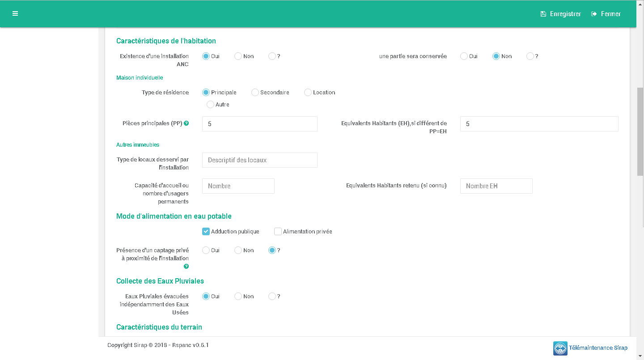
Task: Select ? for Eaux Pluviales évacuées indépendamment
Action: pyautogui.click(x=272, y=296)
